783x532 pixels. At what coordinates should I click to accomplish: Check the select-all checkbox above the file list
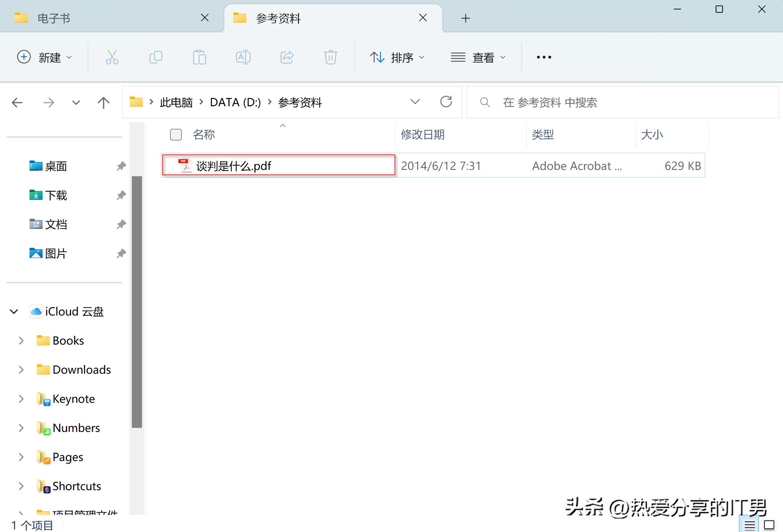click(176, 135)
